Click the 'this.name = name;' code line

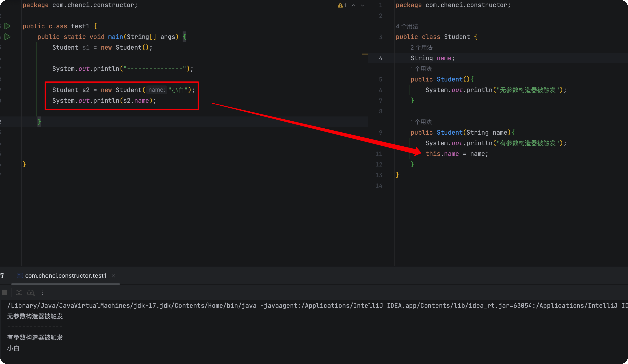click(456, 154)
